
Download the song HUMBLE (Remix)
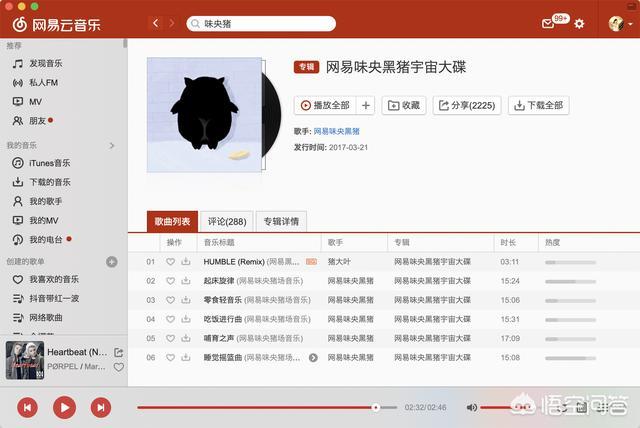point(185,262)
